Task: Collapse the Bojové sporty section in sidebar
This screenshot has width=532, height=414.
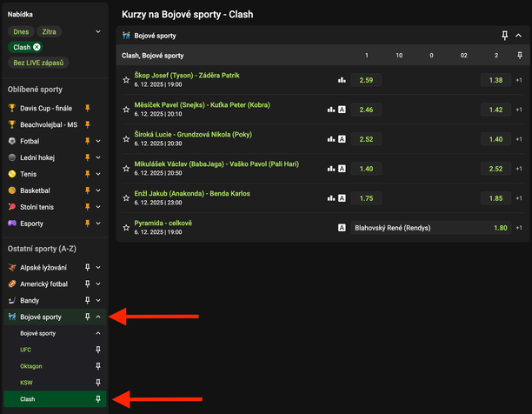Action: coord(98,317)
